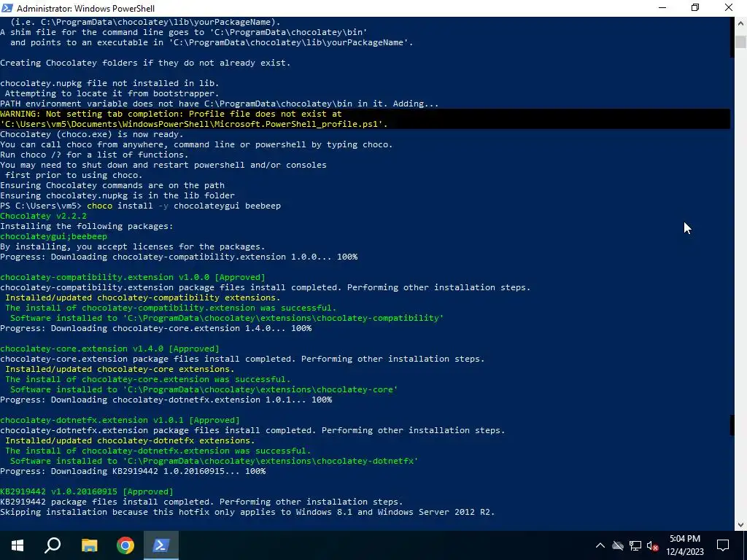
Task: Click the scrollbar up arrow
Action: [741, 23]
